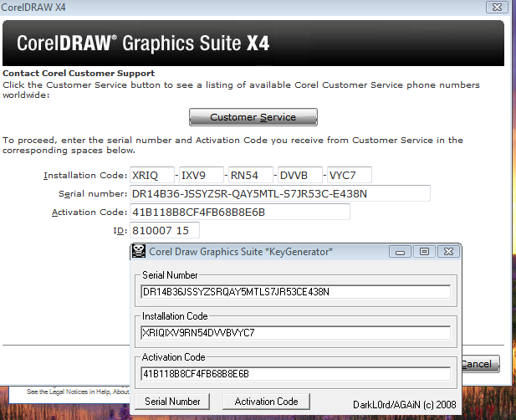Click the KeyGenerator window title text
Image resolution: width=516 pixels, height=420 pixels.
click(x=241, y=252)
